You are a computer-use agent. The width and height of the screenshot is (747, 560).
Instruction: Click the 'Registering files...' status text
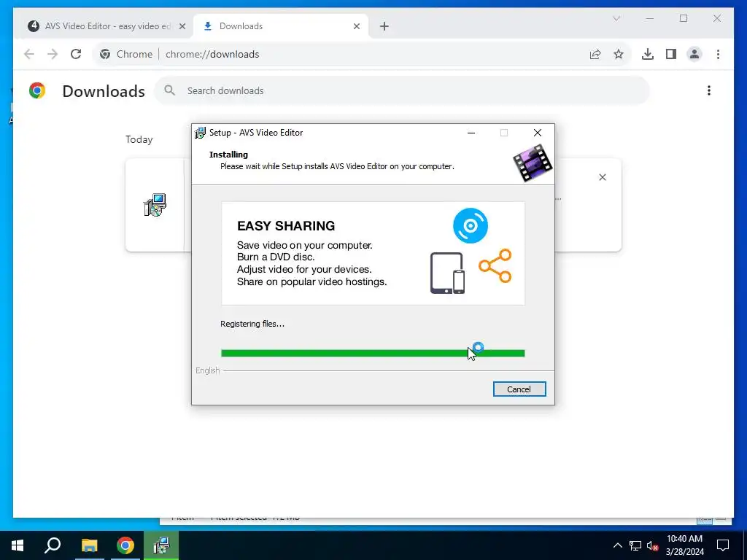pyautogui.click(x=252, y=324)
